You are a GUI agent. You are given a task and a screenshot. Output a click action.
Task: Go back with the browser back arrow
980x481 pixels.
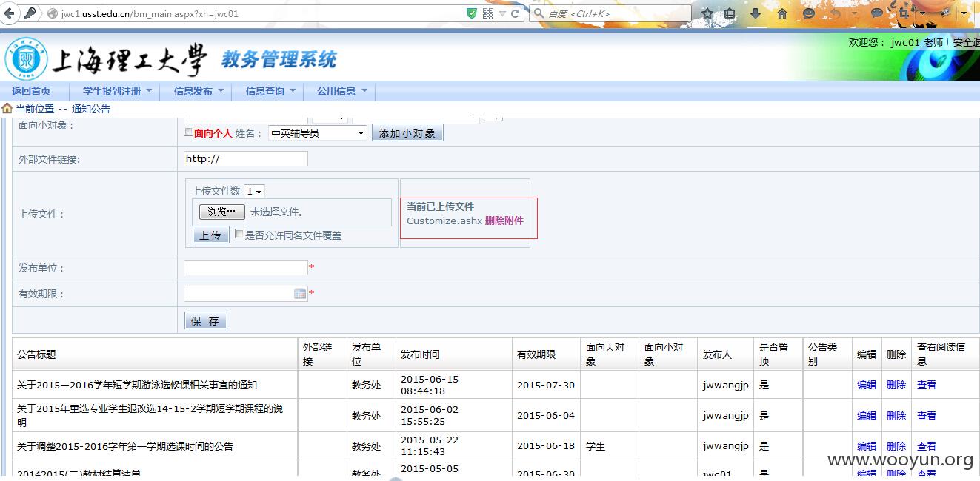(x=10, y=13)
